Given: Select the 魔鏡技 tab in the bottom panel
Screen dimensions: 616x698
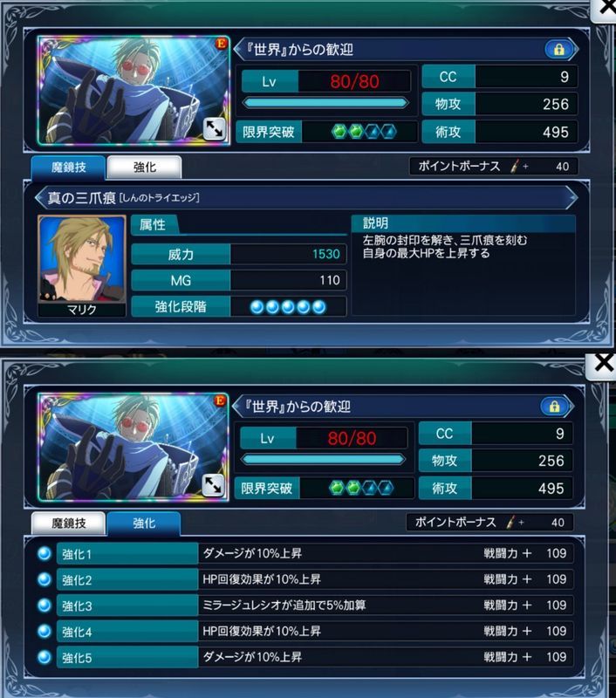Looking at the screenshot, I should pos(69,523).
